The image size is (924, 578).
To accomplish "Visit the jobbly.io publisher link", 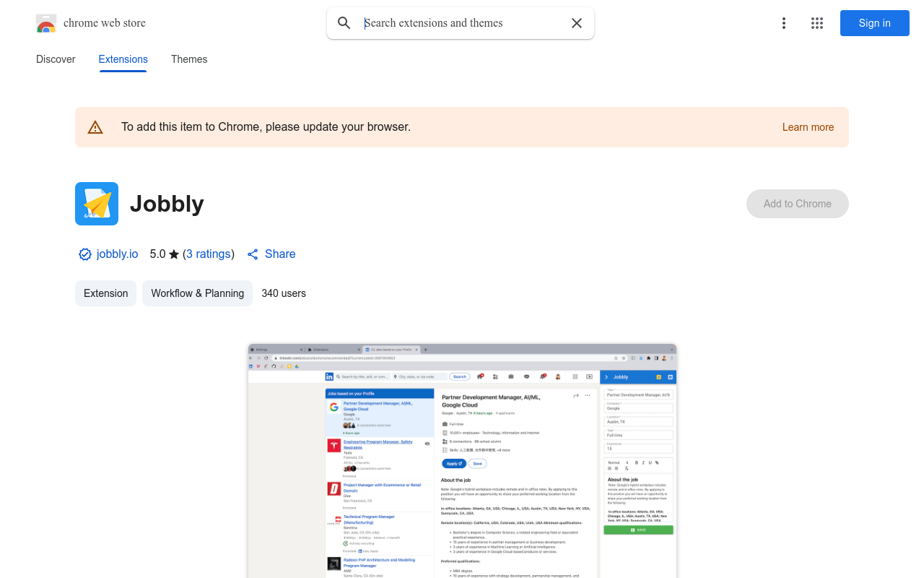I will [117, 254].
